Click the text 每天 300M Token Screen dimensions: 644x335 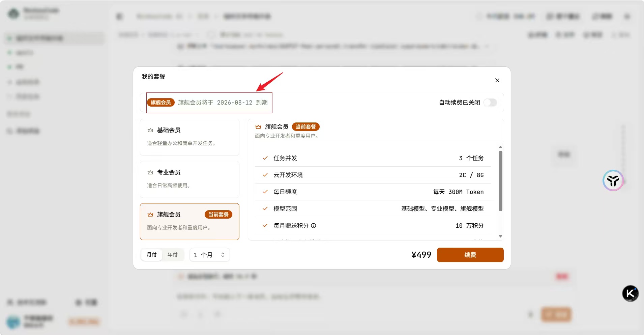(458, 192)
